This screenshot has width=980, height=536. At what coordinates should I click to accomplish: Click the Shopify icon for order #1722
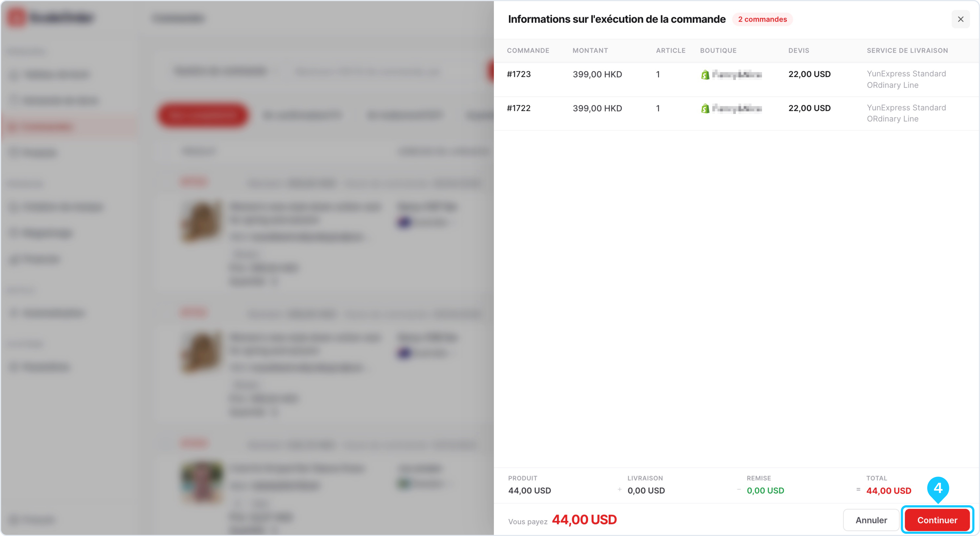click(705, 108)
